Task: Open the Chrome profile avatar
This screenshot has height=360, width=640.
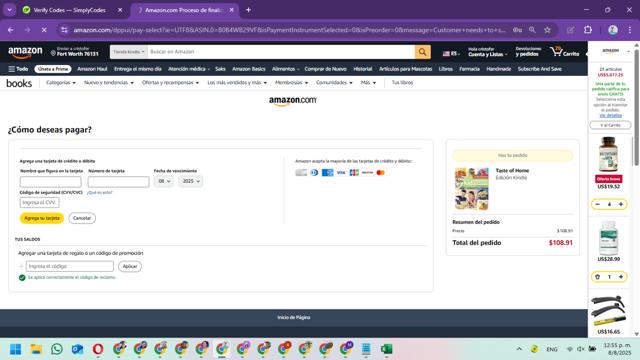Action: coord(613,30)
